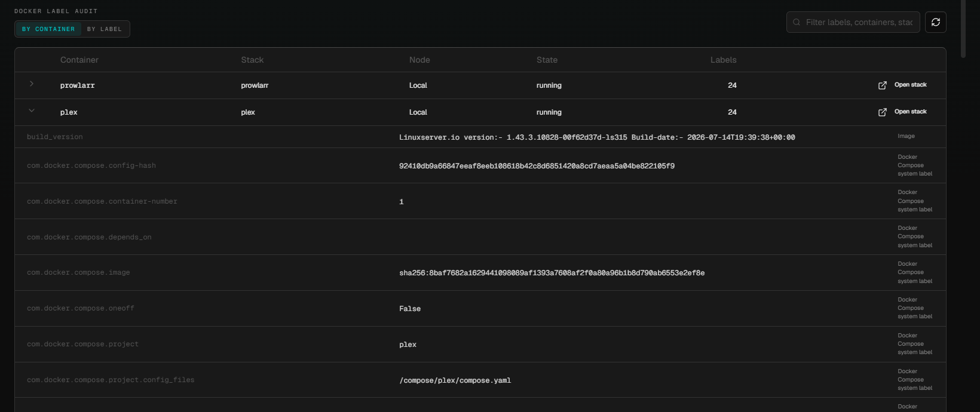Click com.docker.compose.project label key
980x412 pixels.
click(82, 344)
